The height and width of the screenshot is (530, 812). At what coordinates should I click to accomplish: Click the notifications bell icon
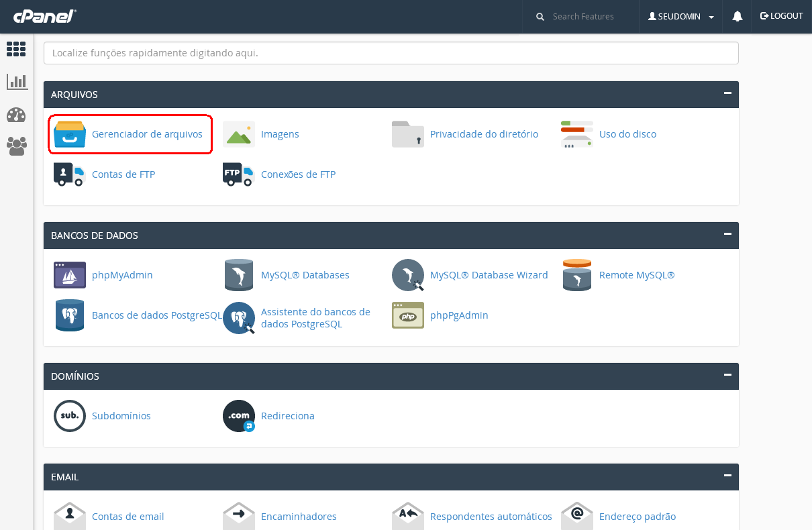(738, 16)
